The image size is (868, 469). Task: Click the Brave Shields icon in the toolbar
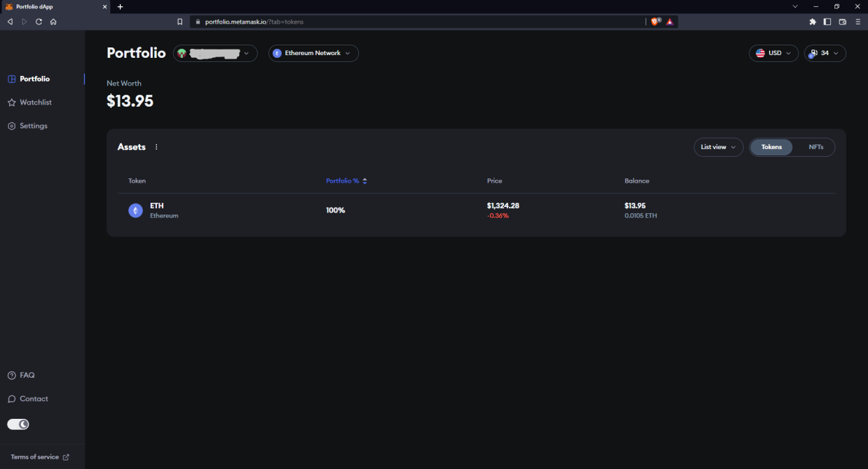click(x=654, y=21)
